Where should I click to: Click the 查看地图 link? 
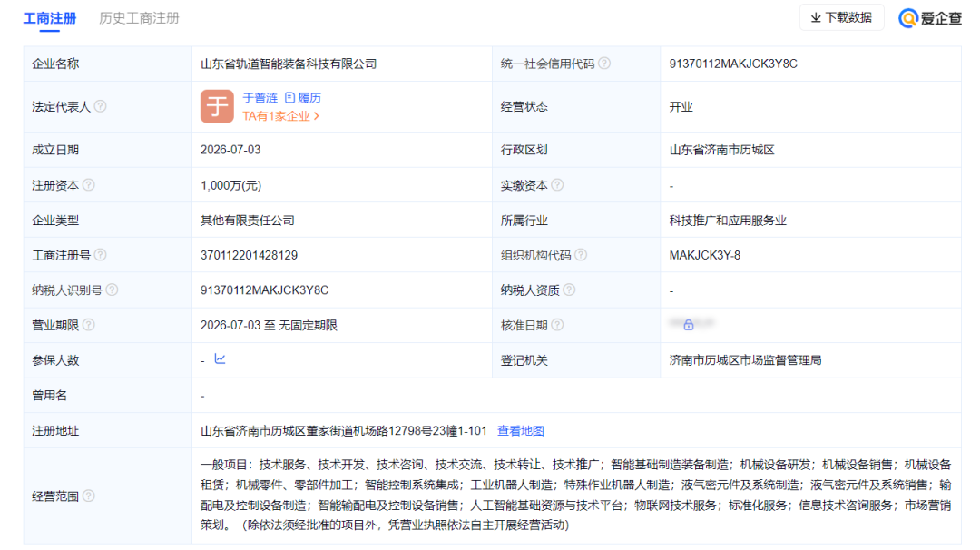(x=520, y=430)
